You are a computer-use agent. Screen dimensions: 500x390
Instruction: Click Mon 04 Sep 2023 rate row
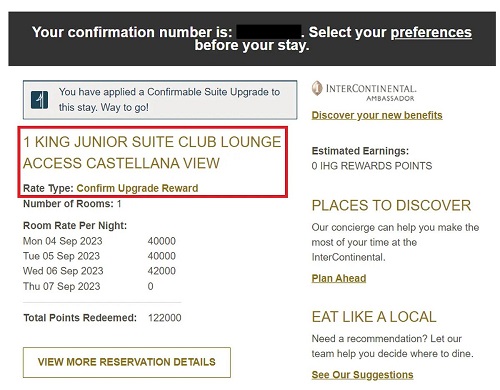pyautogui.click(x=99, y=241)
